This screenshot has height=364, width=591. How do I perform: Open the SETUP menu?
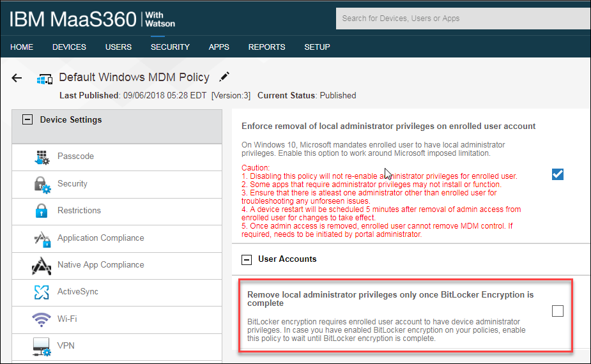point(317,47)
